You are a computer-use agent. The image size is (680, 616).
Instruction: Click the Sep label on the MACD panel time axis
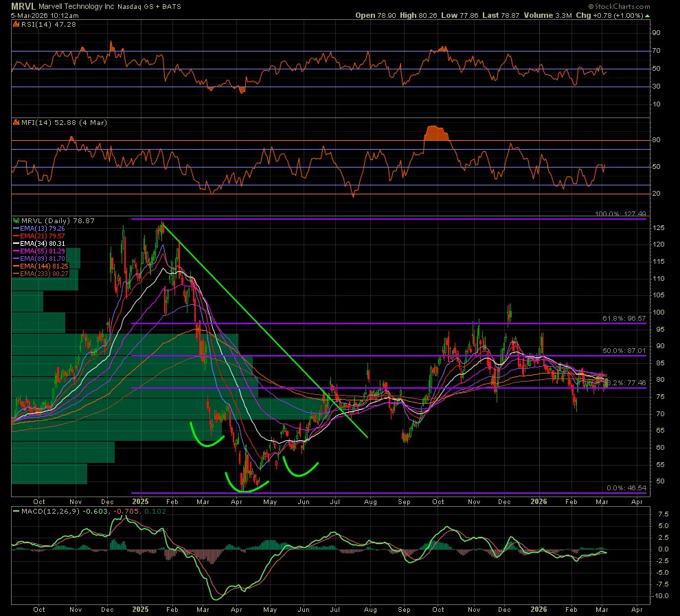404,610
